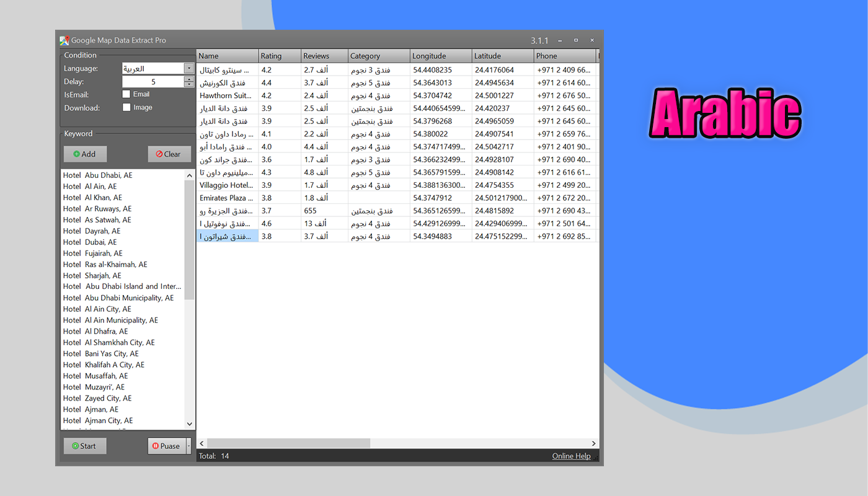Image resolution: width=868 pixels, height=496 pixels.
Task: Select the Villaggio Hotel... table row name
Action: 226,185
